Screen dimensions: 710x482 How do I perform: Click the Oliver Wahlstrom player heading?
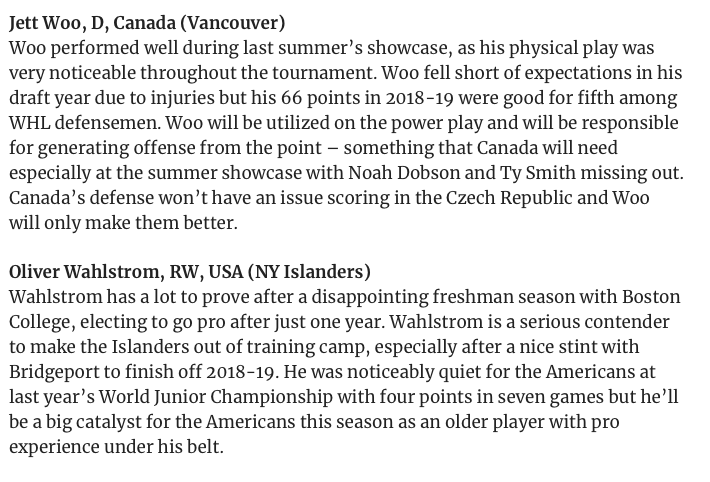pos(190,272)
